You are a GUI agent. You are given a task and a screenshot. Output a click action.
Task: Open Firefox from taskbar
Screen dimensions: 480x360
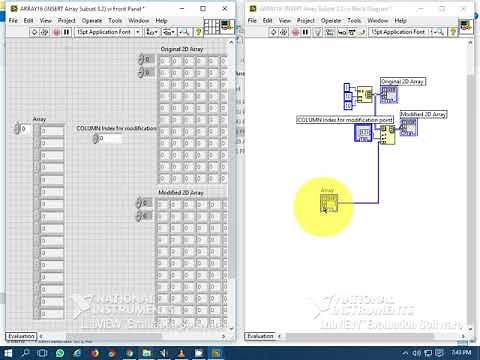(95, 353)
